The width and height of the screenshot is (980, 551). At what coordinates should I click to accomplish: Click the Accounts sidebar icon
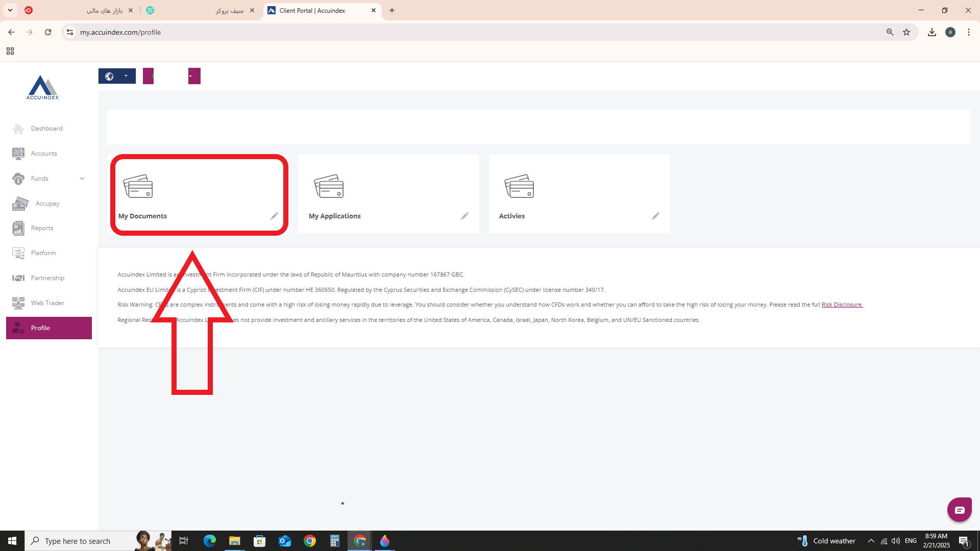pos(18,154)
